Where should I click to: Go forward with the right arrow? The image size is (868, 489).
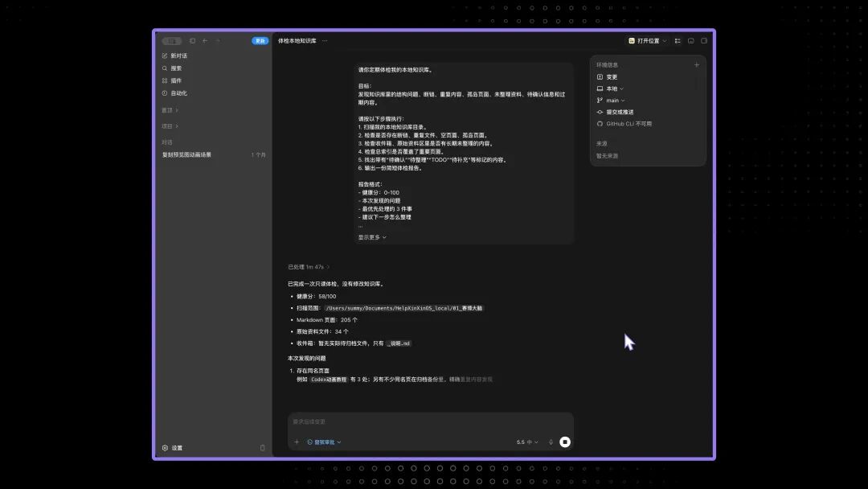pyautogui.click(x=218, y=41)
